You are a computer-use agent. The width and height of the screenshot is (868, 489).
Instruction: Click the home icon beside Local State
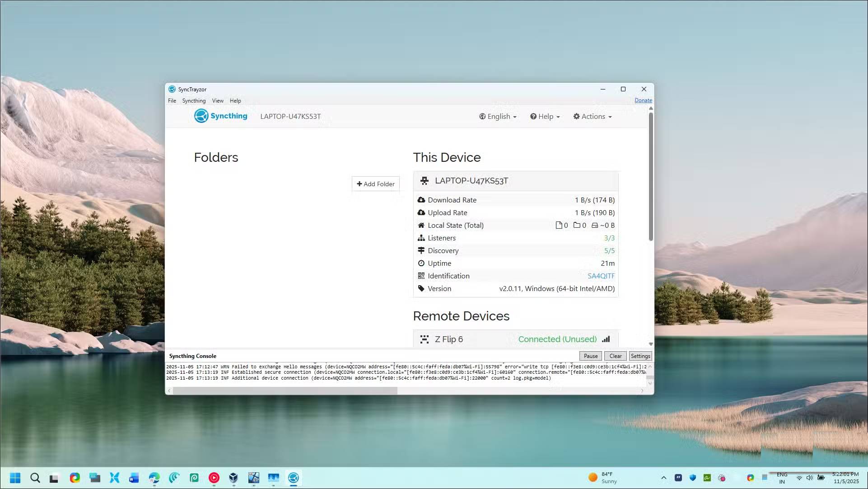(x=421, y=225)
